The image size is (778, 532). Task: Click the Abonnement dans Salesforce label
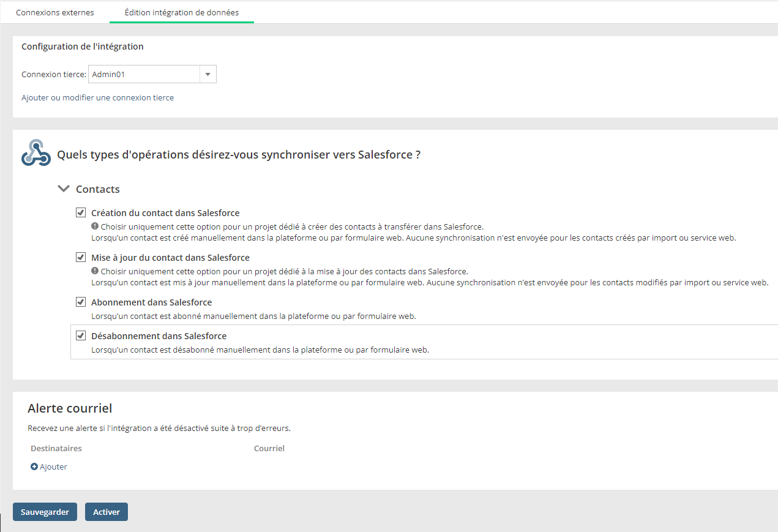(152, 302)
